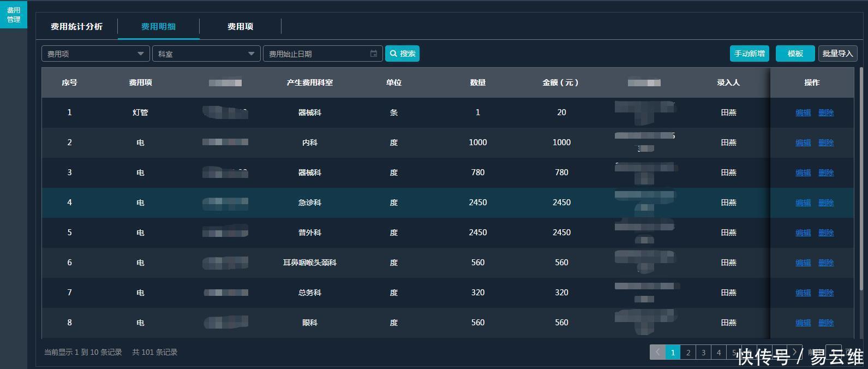Open the 费用管理 sidebar module
This screenshot has width=868, height=369.
tap(14, 15)
